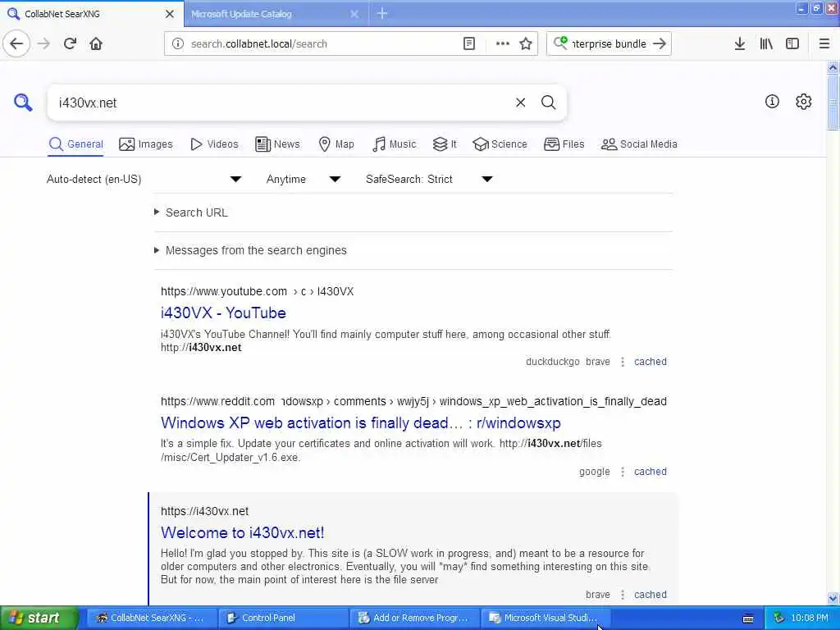The width and height of the screenshot is (840, 630).
Task: Click the taskbar clock 10:08 PM
Action: pyautogui.click(x=810, y=619)
